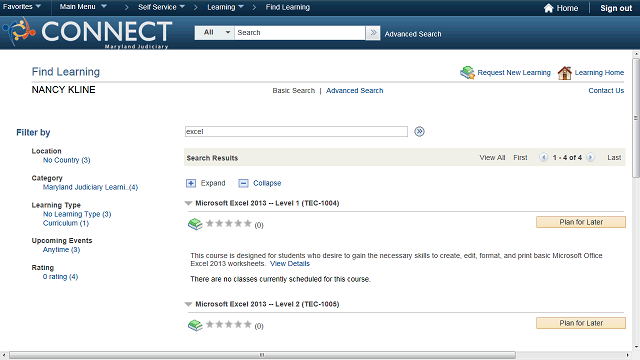Click Learning Home link
This screenshot has height=360, width=640.
click(599, 73)
